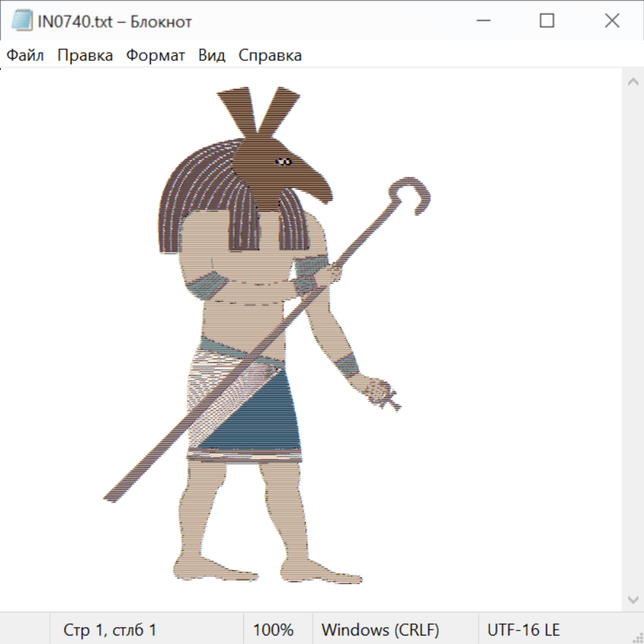
Task: Maximize the Notepad window
Action: [547, 21]
